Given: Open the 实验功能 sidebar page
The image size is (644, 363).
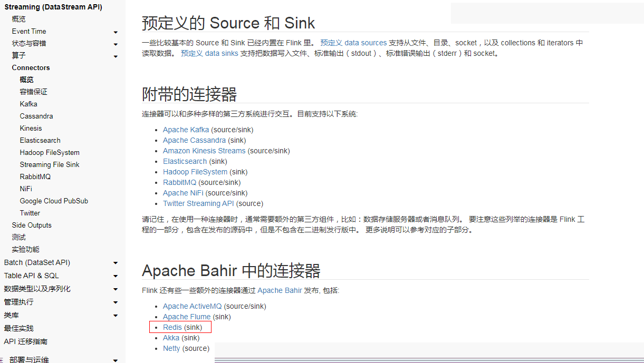Looking at the screenshot, I should tap(26, 249).
